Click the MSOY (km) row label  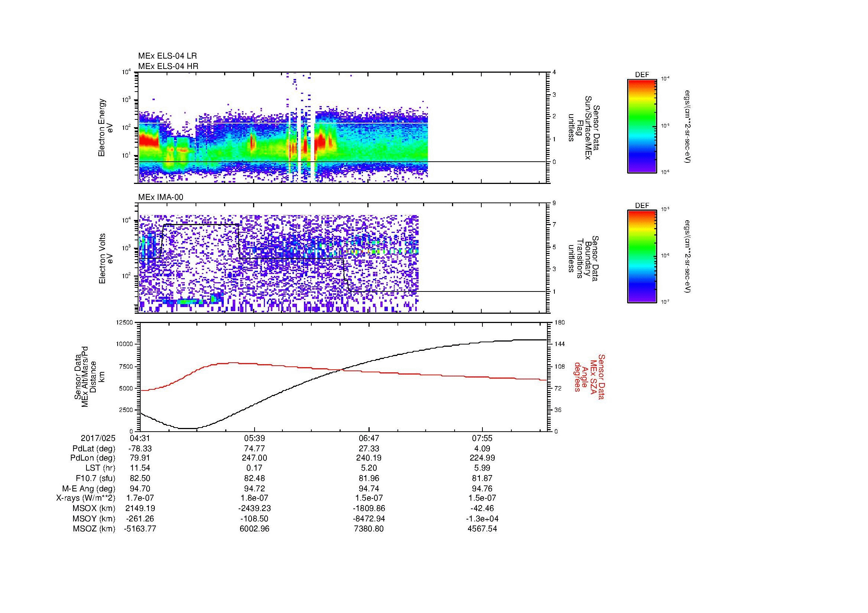(94, 519)
